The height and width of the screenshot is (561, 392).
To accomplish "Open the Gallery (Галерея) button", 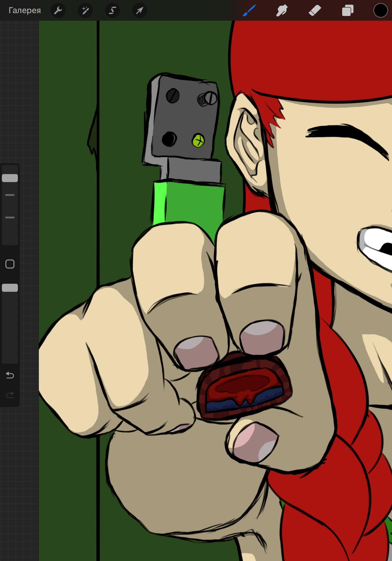I will (x=25, y=10).
